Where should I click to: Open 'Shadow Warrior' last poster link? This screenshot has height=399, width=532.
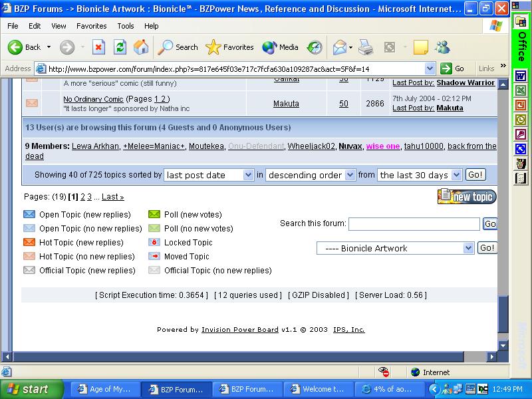465,82
